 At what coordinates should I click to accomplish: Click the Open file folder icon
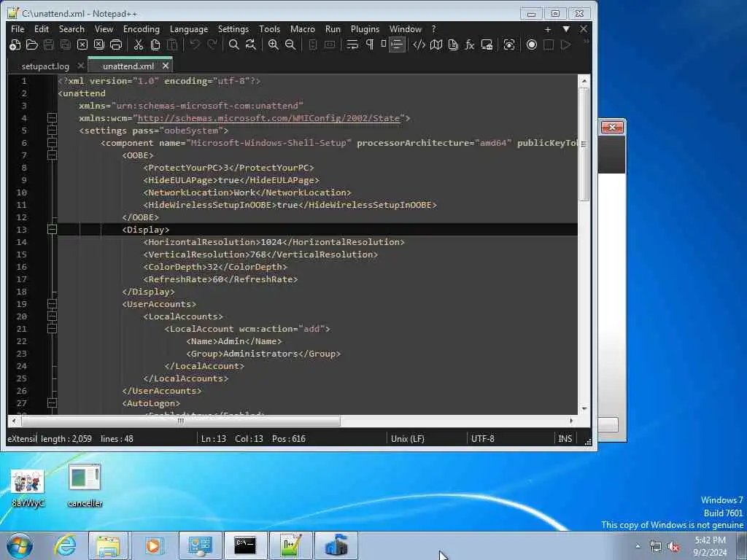[x=32, y=44]
